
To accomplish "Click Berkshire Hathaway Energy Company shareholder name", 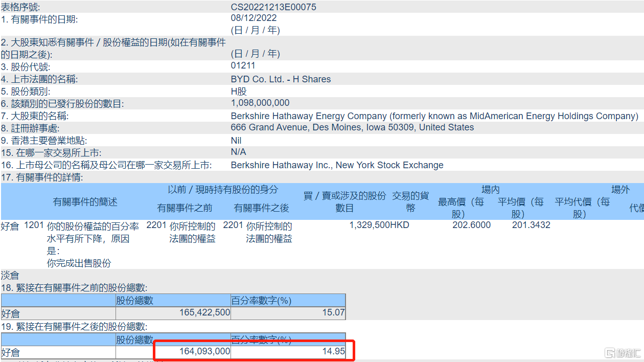I will pyautogui.click(x=434, y=116).
